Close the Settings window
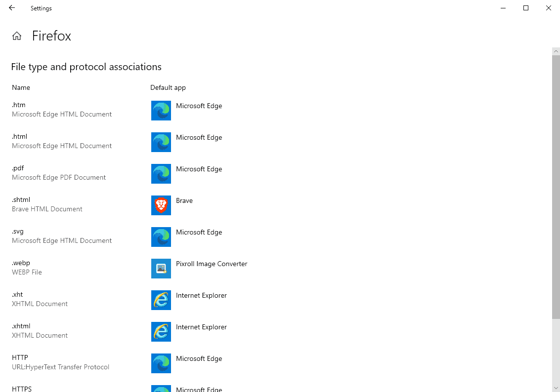Viewport: 560px width, 392px height. pyautogui.click(x=549, y=8)
